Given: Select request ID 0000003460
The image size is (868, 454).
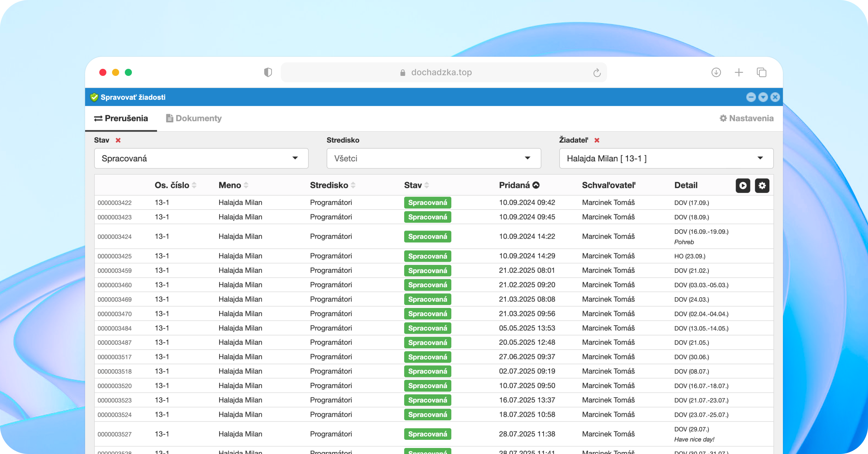Looking at the screenshot, I should [x=115, y=285].
